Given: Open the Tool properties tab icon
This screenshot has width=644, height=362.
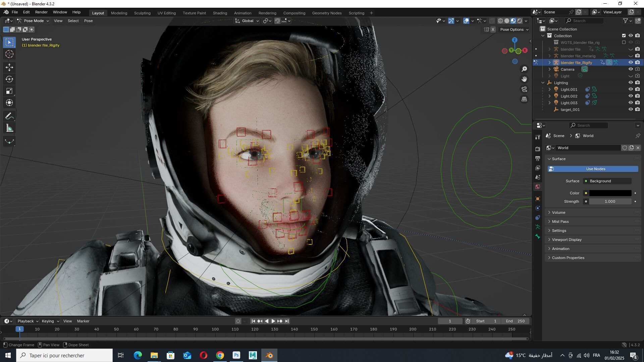Looking at the screenshot, I should point(538,137).
